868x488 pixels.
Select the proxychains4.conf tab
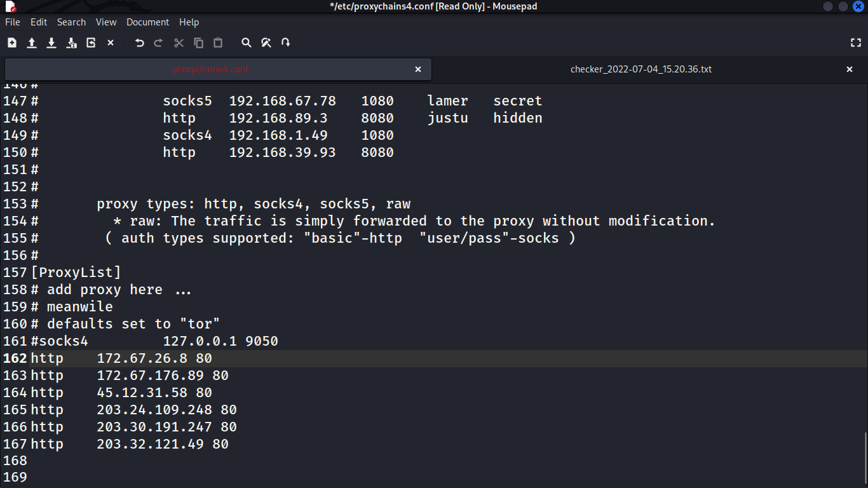(210, 69)
